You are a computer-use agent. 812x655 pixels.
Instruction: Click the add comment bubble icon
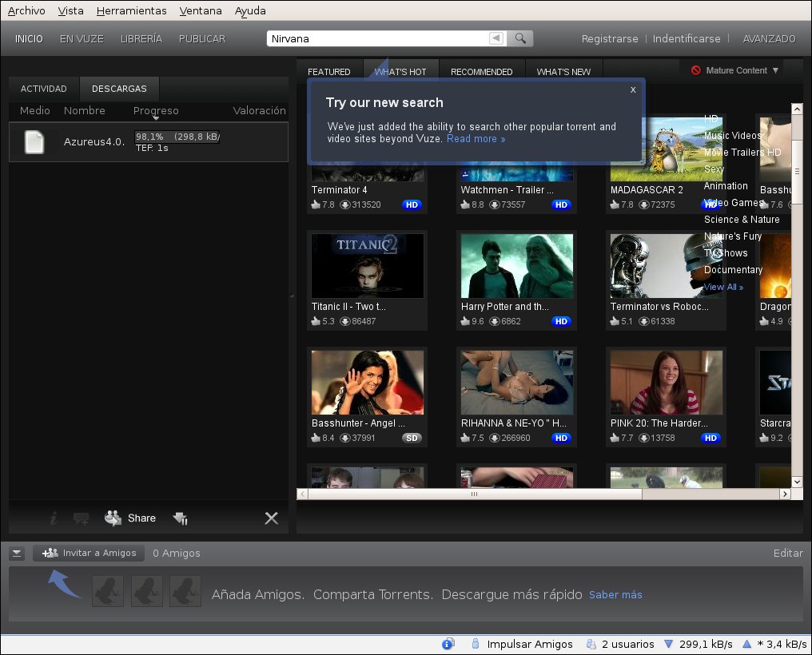coord(81,518)
